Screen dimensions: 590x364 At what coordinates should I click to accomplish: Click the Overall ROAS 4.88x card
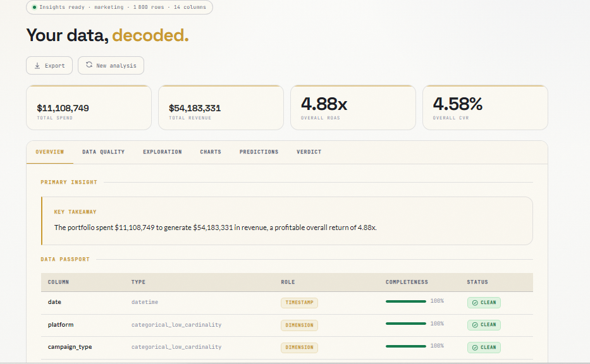pos(353,107)
